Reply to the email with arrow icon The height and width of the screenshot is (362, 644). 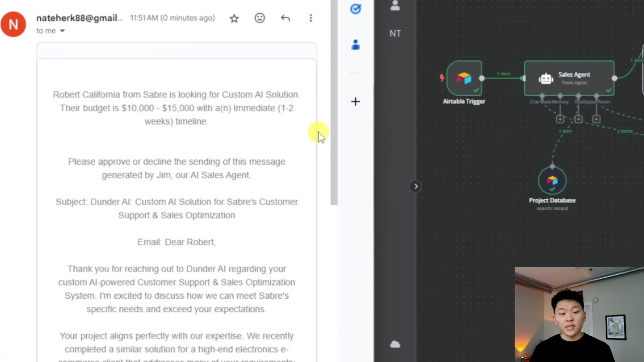(285, 18)
